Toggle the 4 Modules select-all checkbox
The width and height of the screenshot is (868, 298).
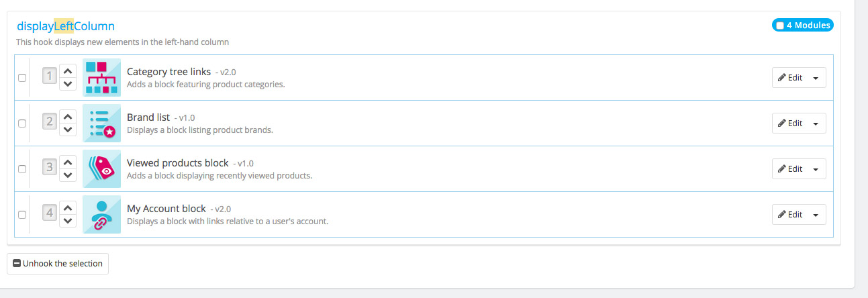[779, 26]
